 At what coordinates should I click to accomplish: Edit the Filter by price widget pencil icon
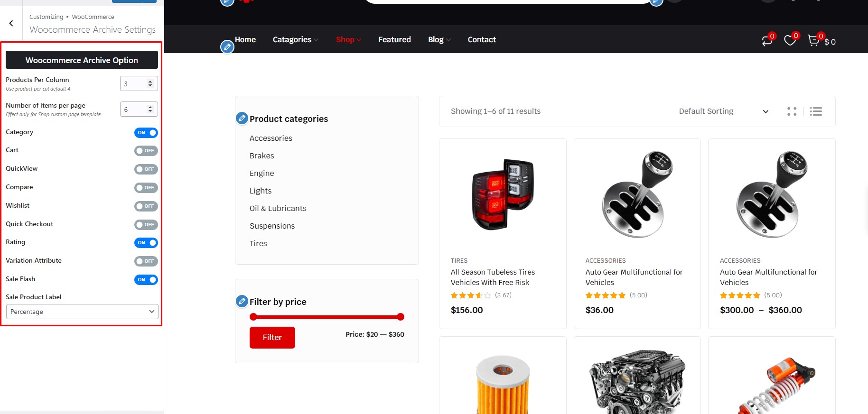242,301
